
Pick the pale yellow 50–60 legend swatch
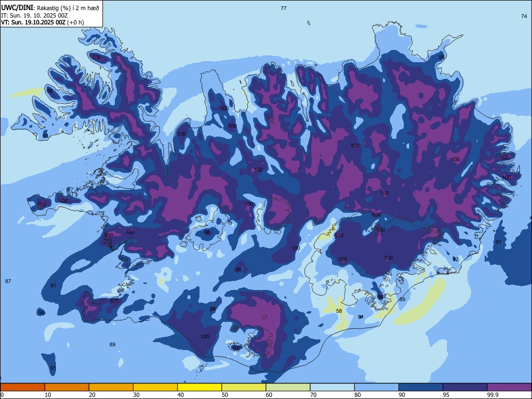pyautogui.click(x=244, y=387)
